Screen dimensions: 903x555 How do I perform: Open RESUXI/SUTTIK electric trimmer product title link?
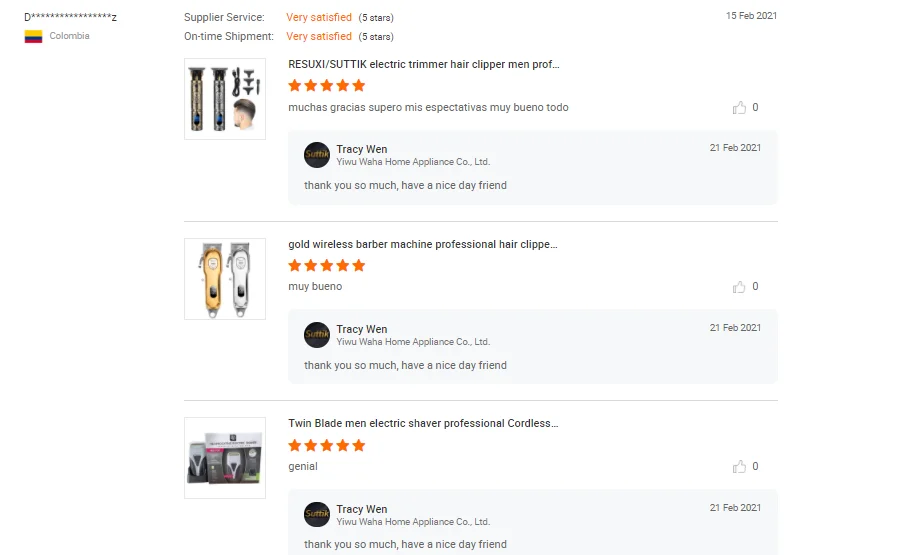[424, 64]
